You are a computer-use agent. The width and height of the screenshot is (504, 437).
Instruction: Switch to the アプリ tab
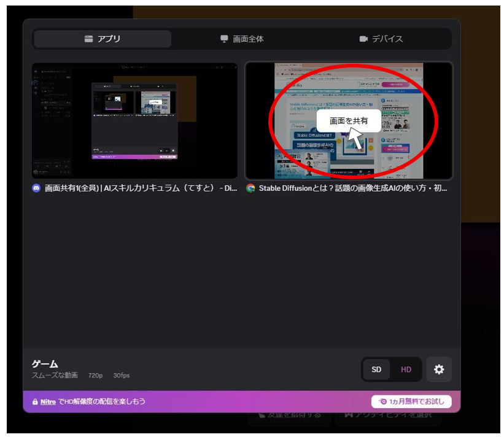[103, 39]
